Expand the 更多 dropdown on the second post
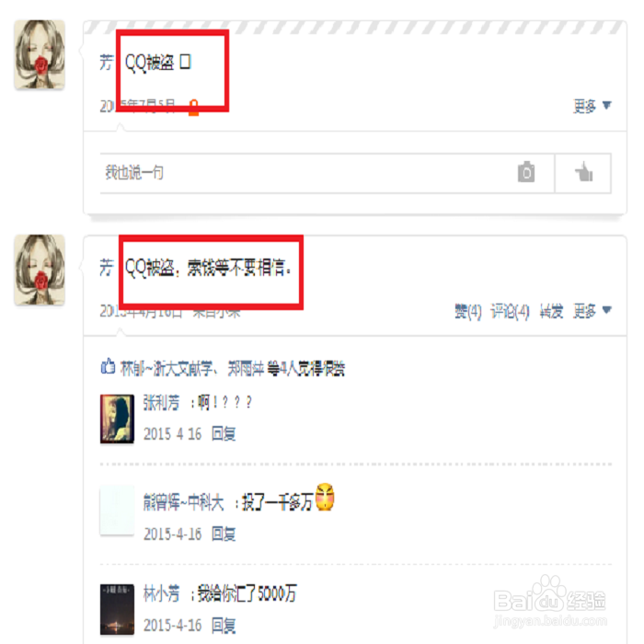 (592, 311)
